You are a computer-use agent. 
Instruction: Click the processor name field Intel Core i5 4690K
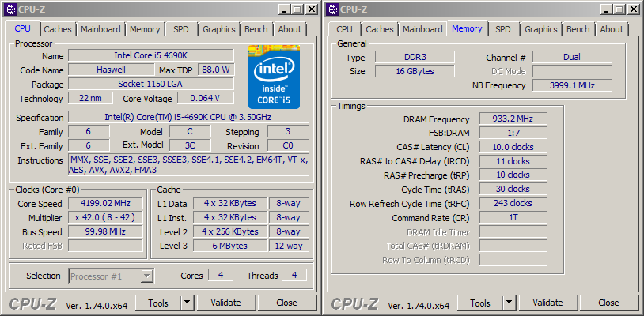[x=151, y=55]
